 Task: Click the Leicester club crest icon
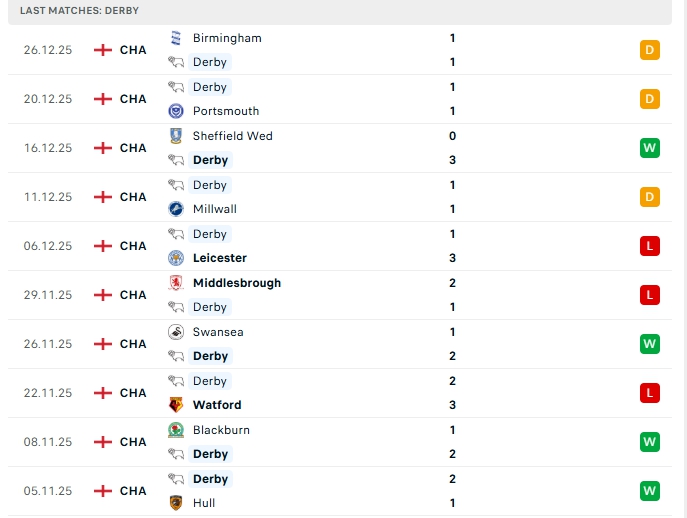(x=176, y=258)
